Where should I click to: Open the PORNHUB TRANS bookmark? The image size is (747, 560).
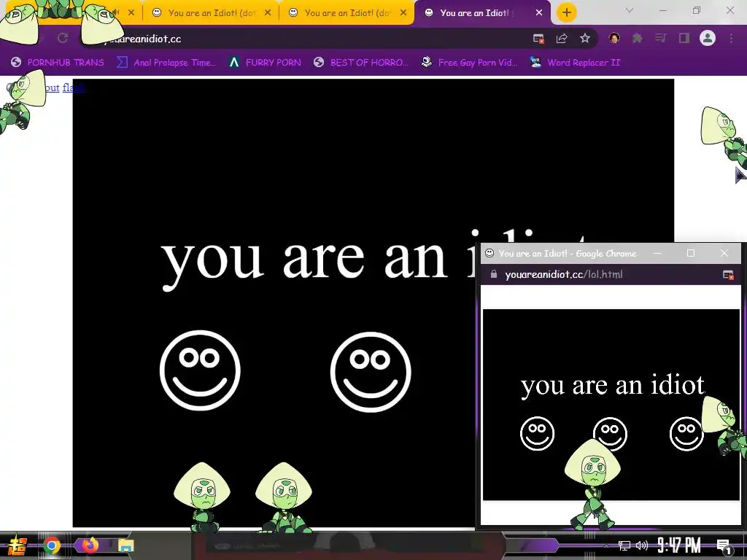coord(58,63)
